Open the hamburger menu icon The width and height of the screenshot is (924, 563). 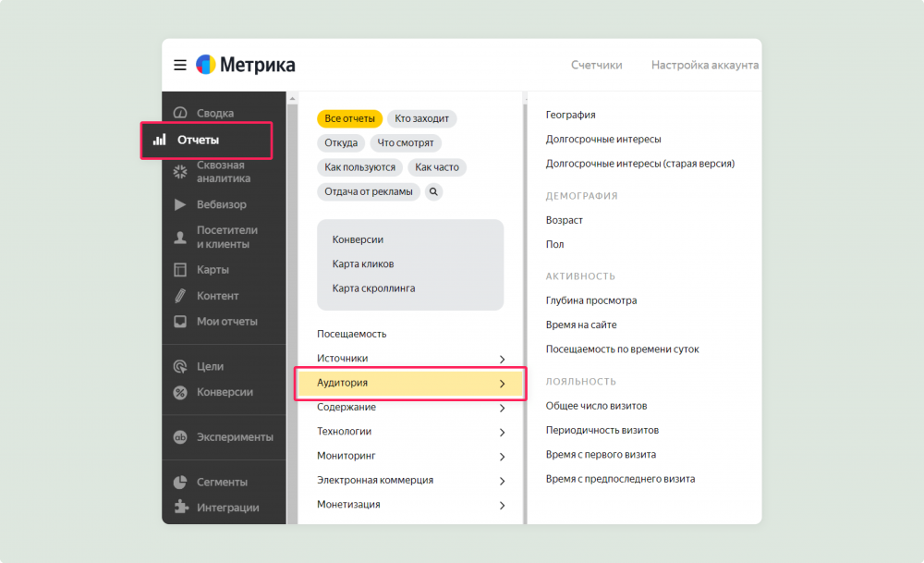click(180, 65)
